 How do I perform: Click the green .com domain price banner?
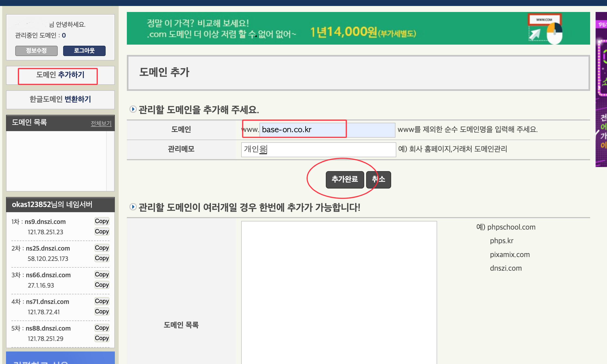click(x=358, y=28)
